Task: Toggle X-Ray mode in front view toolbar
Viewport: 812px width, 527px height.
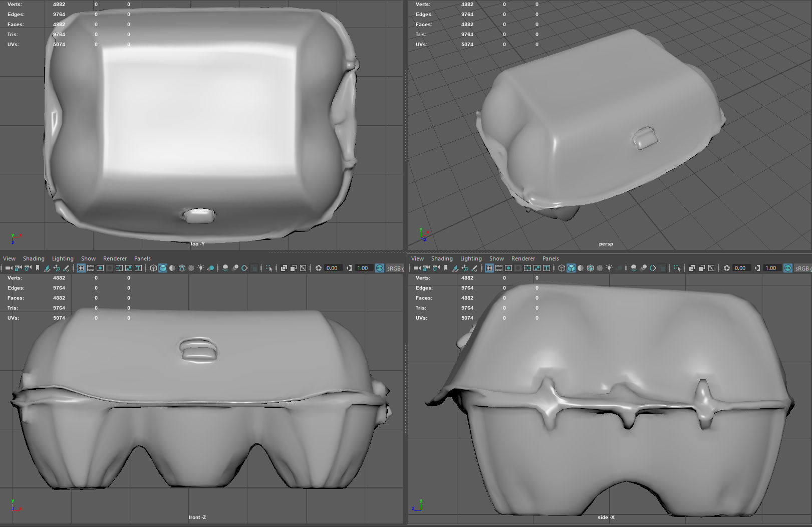Action: (x=284, y=268)
